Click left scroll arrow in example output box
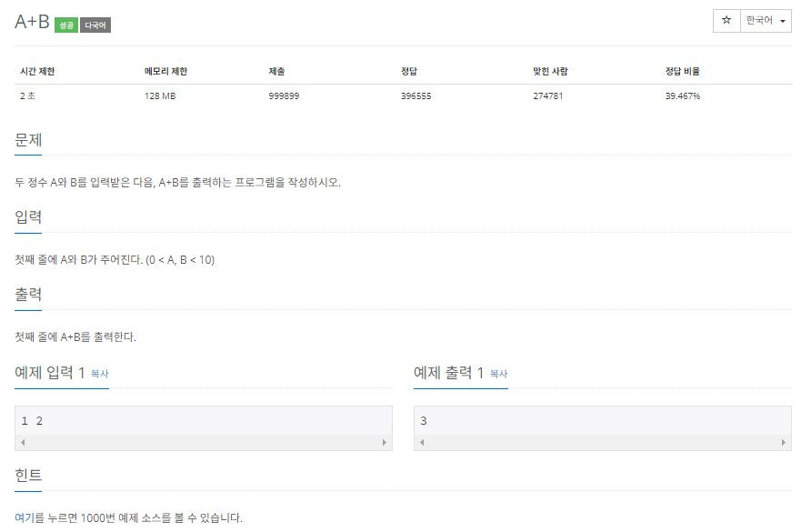Viewport: 811px width, 532px height. pyautogui.click(x=422, y=442)
